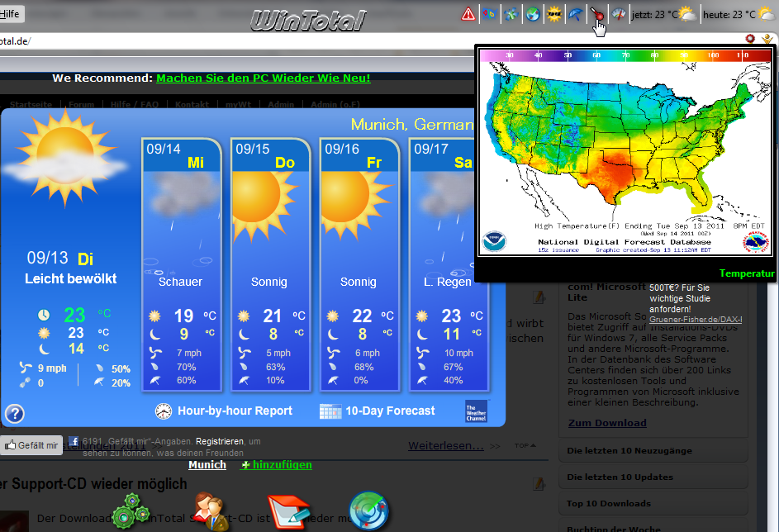Open the 10-Day Forecast link
This screenshot has height=532, width=779.
click(x=390, y=411)
